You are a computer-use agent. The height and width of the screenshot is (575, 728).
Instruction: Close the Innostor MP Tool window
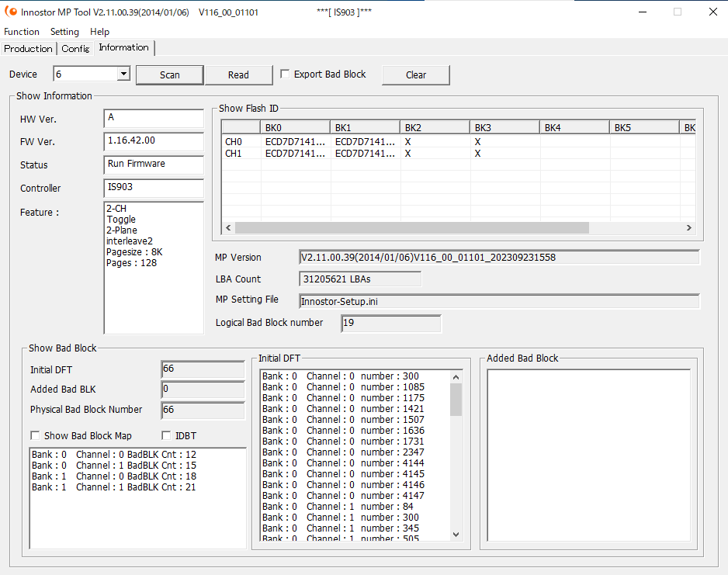tap(713, 12)
